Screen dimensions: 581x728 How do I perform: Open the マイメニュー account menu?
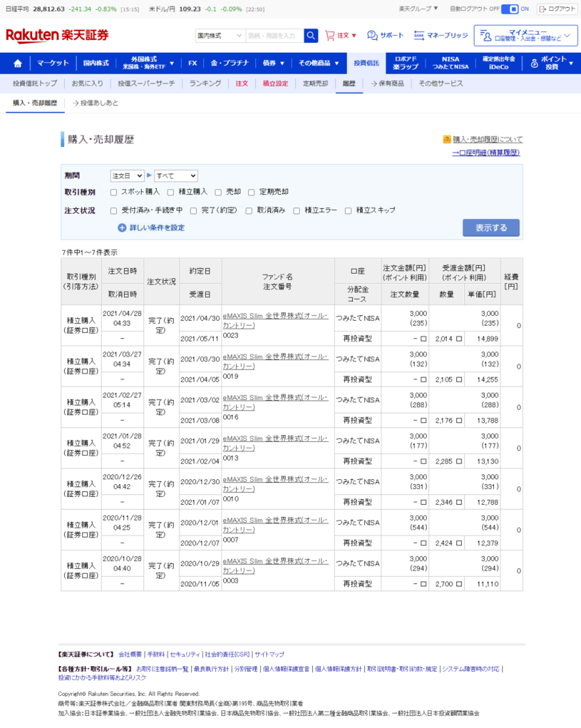coord(526,36)
